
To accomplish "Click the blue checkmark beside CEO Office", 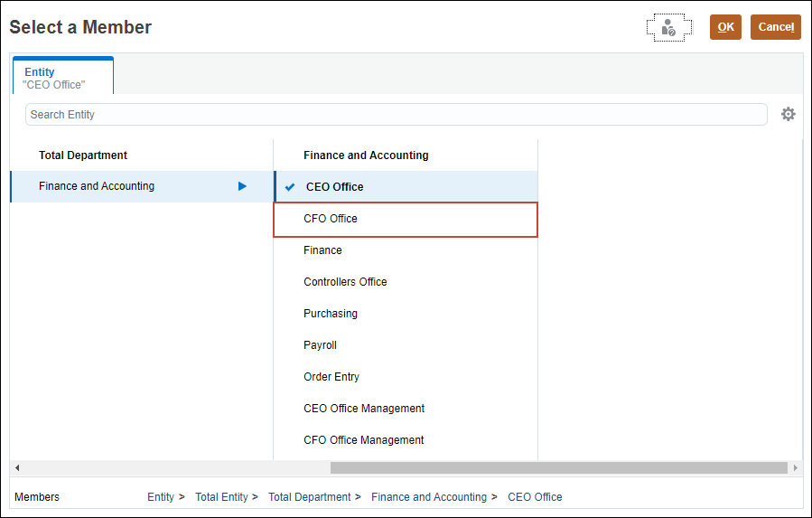I will (x=290, y=187).
